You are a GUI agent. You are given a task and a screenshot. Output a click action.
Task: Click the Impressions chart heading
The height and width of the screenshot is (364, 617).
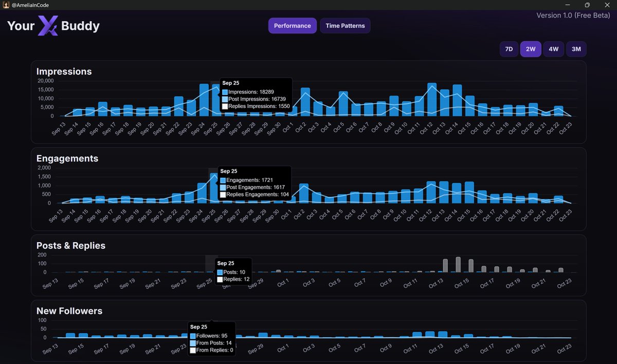tap(64, 71)
